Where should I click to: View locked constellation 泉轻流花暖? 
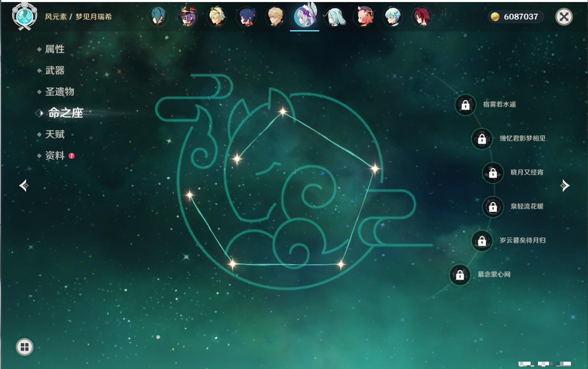point(493,207)
